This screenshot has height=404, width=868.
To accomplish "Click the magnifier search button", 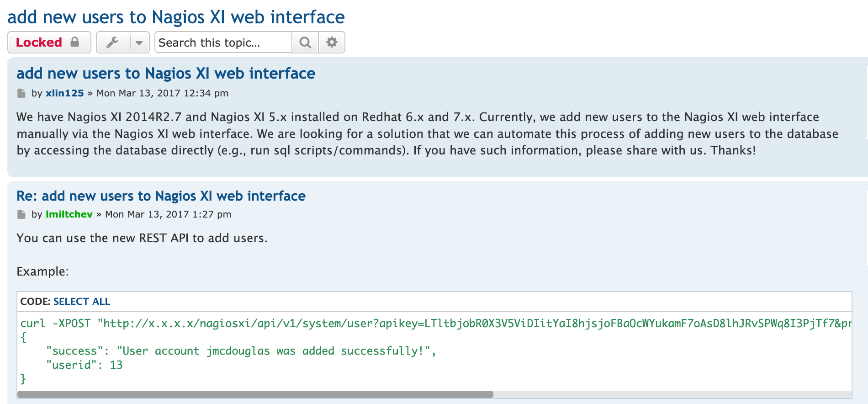I will coord(305,43).
